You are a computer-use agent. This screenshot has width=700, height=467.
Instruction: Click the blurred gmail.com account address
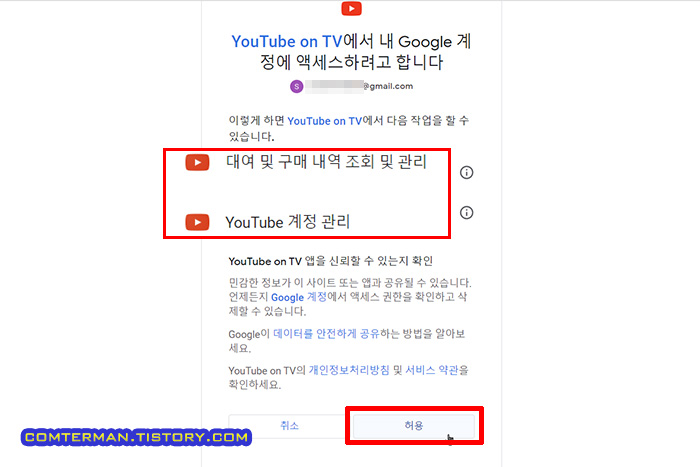click(x=359, y=86)
